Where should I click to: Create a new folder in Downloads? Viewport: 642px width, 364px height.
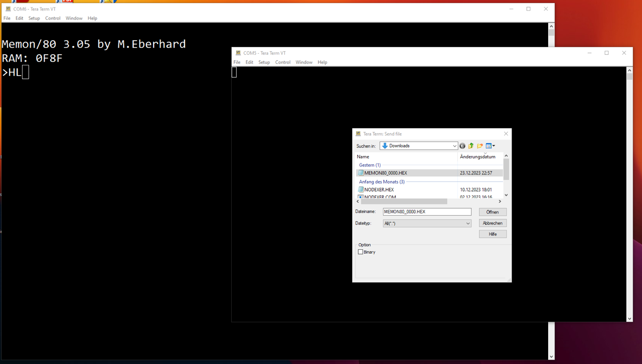pyautogui.click(x=480, y=146)
